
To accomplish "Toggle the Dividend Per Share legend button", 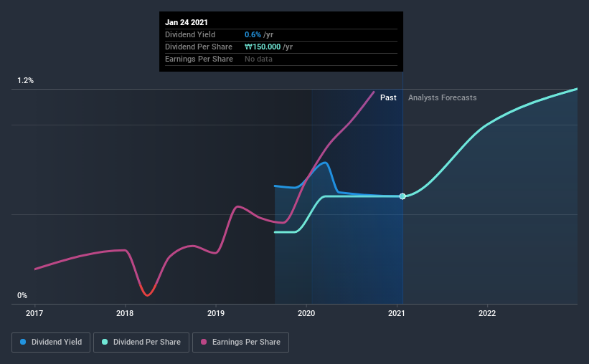I will pyautogui.click(x=141, y=343).
